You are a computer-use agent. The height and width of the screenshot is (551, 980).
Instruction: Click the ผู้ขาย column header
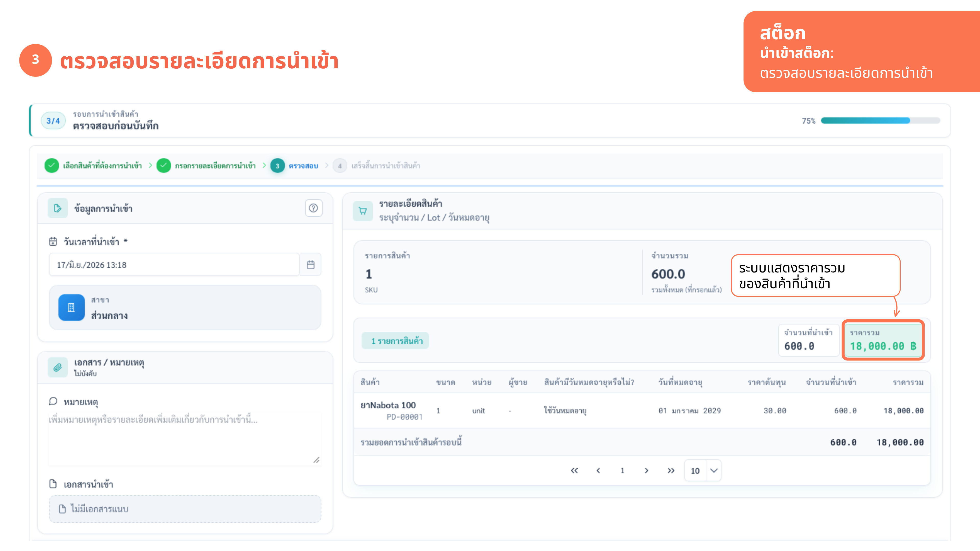pos(518,382)
